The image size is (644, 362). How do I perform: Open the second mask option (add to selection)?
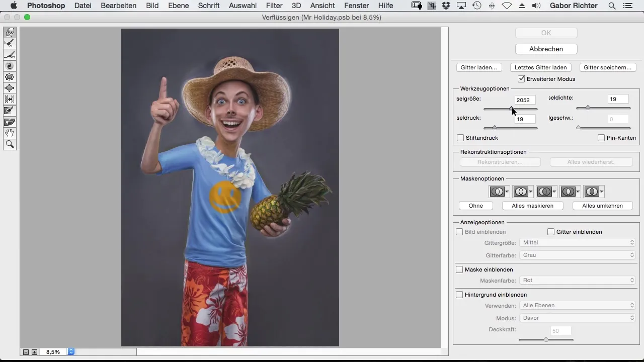(x=523, y=192)
